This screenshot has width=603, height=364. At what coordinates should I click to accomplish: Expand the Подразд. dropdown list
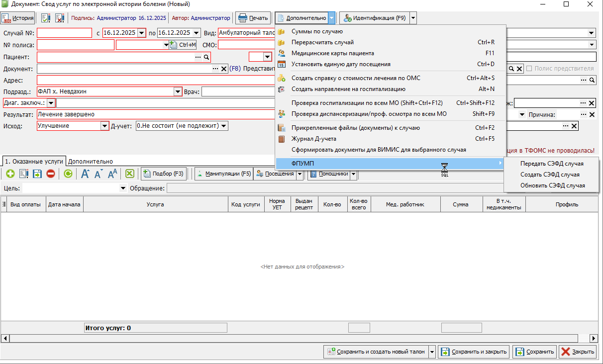pyautogui.click(x=178, y=92)
